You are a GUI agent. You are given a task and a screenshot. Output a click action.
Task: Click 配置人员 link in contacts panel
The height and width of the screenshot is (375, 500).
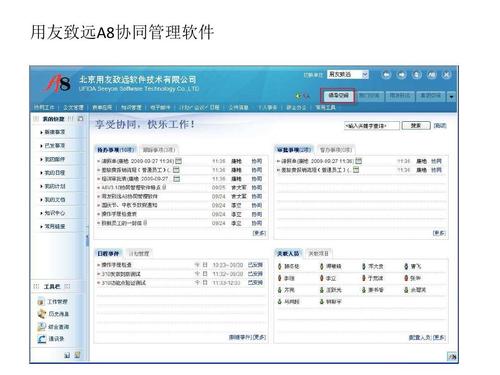pos(420,338)
